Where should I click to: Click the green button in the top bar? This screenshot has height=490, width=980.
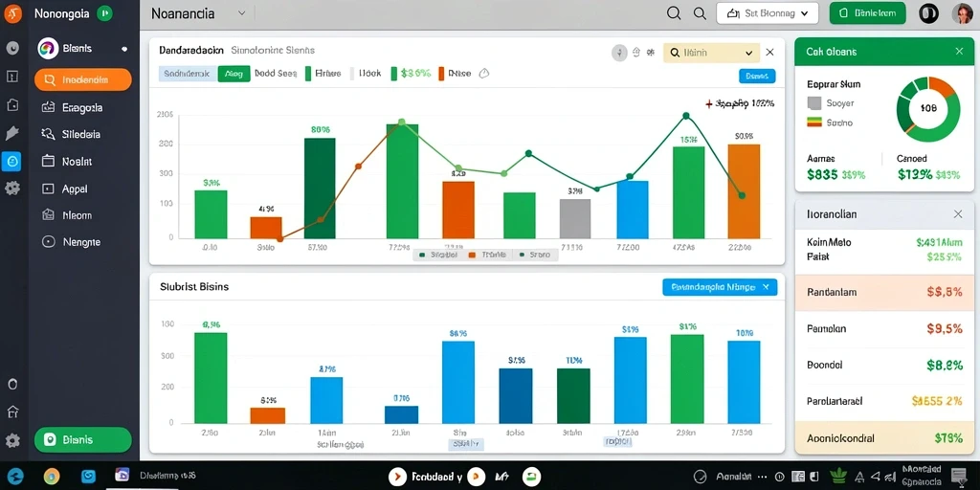tap(867, 12)
